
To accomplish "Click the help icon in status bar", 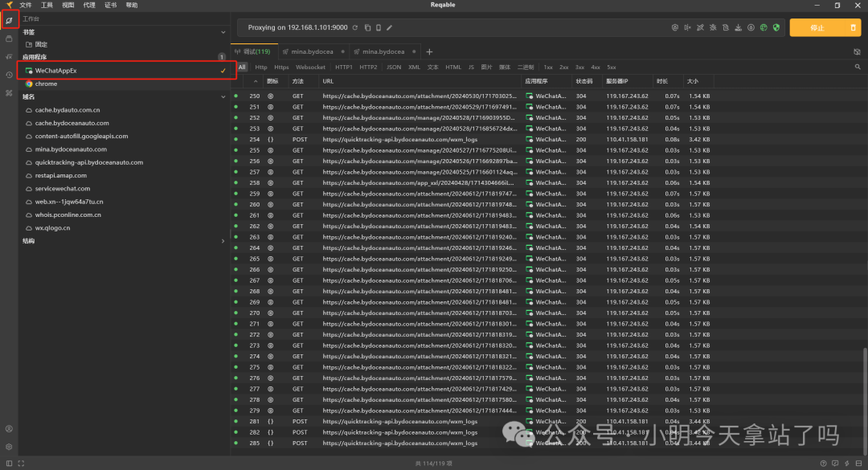I will tap(823, 464).
